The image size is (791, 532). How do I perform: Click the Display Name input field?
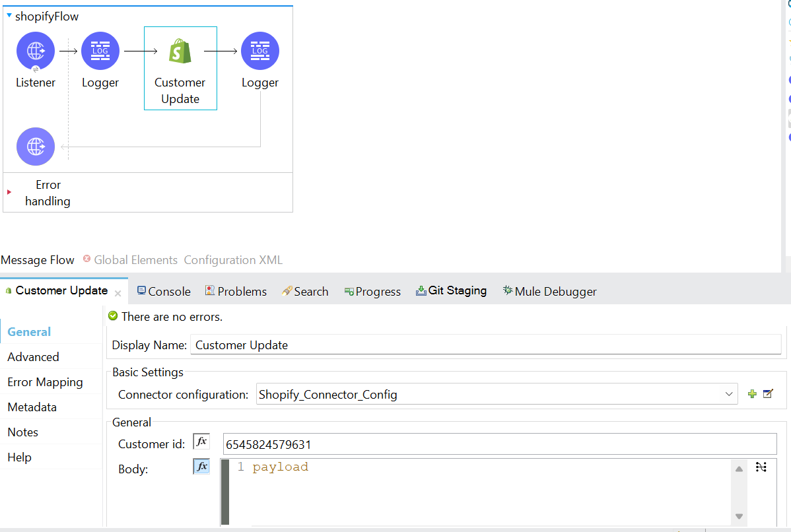(x=485, y=345)
